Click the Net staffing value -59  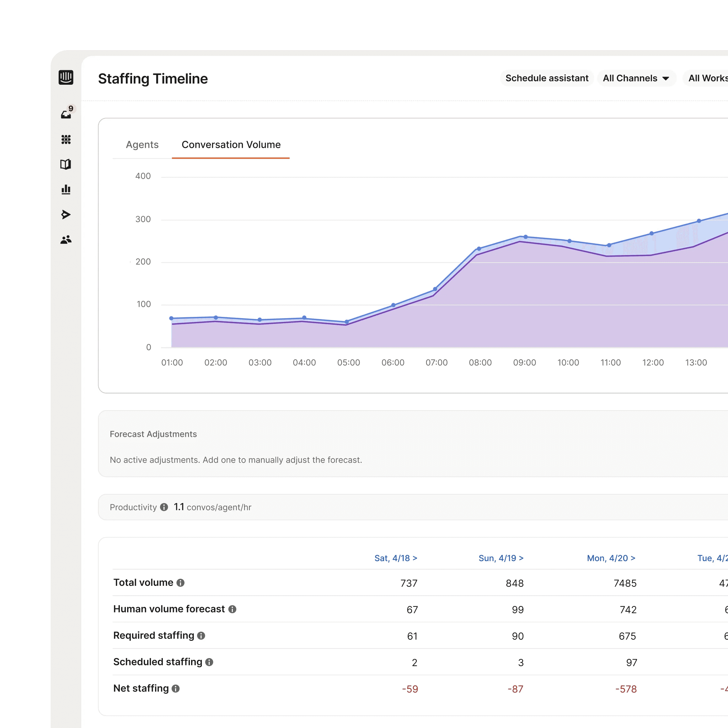click(x=410, y=689)
